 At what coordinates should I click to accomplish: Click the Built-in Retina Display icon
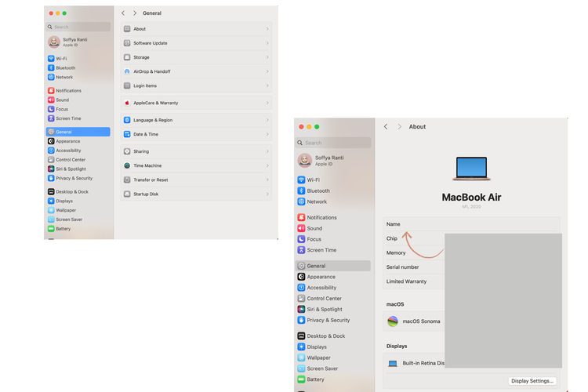pyautogui.click(x=393, y=364)
